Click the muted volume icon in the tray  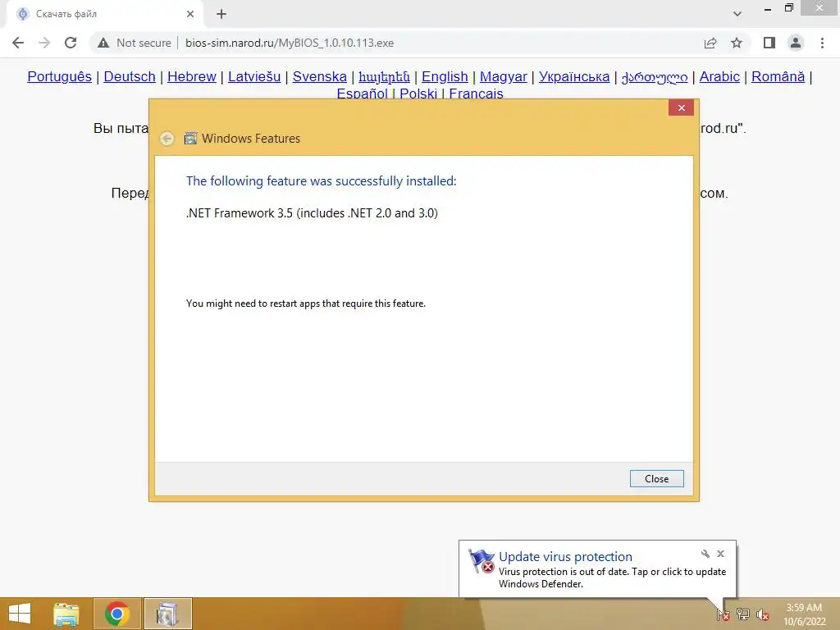(763, 614)
